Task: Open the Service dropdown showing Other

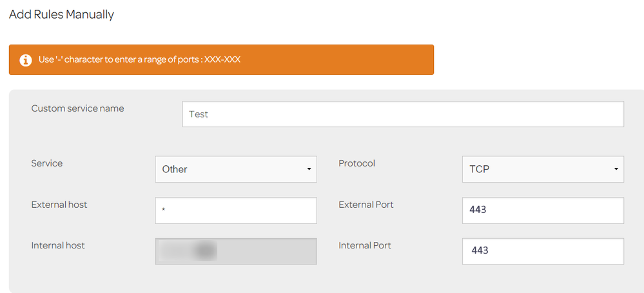Action: pos(236,169)
